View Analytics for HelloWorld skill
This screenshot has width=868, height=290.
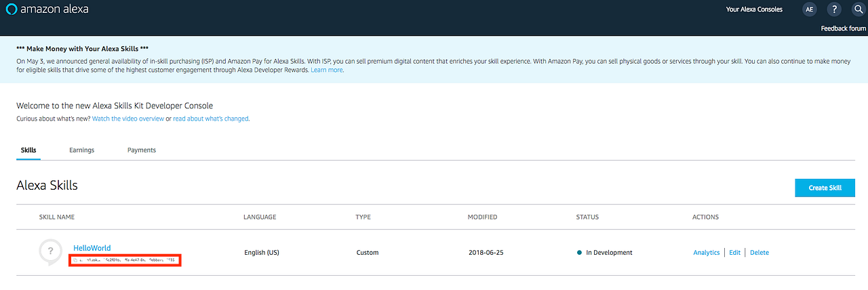click(706, 253)
